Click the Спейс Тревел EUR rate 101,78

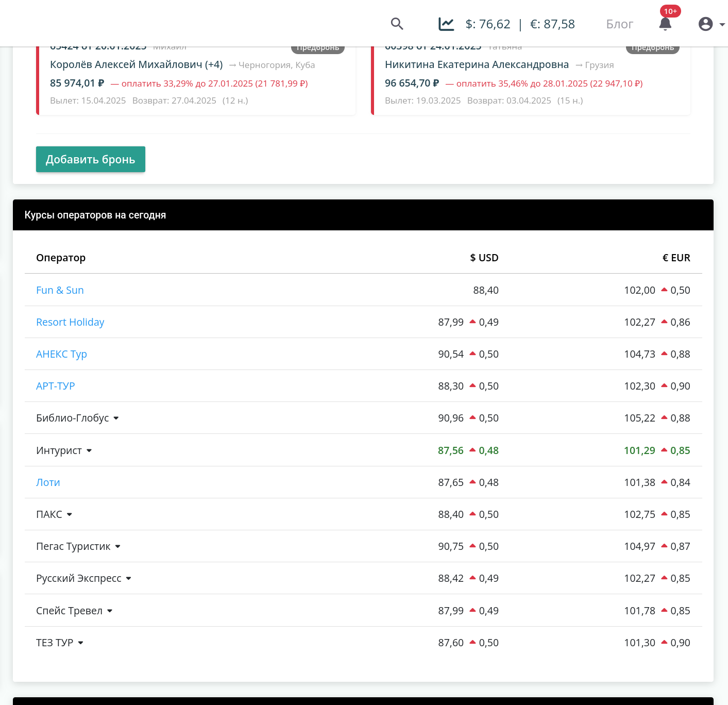(639, 611)
